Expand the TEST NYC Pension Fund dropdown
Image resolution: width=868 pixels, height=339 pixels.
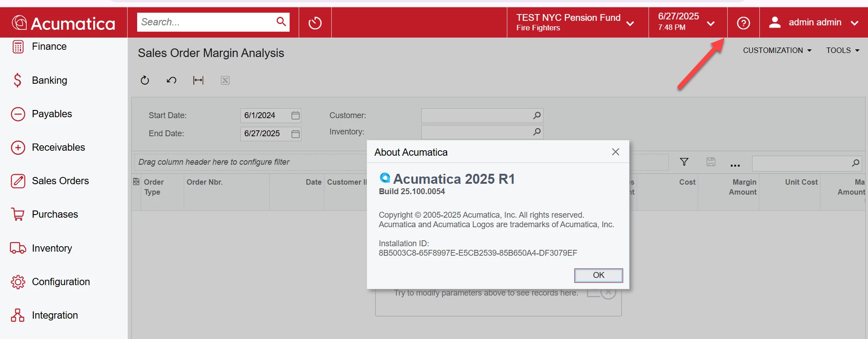click(x=630, y=24)
